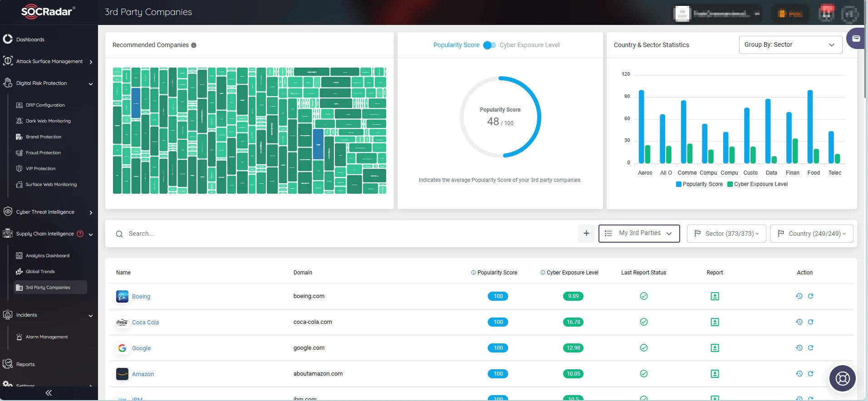The width and height of the screenshot is (868, 401).
Task: Open Alarm Management
Action: pos(46,337)
